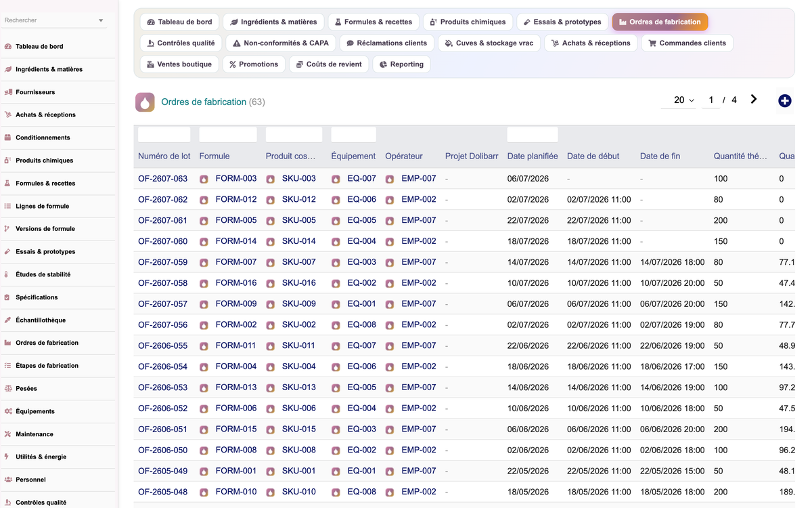Go to next page arrow
This screenshot has height=508, width=812.
pyautogui.click(x=754, y=100)
